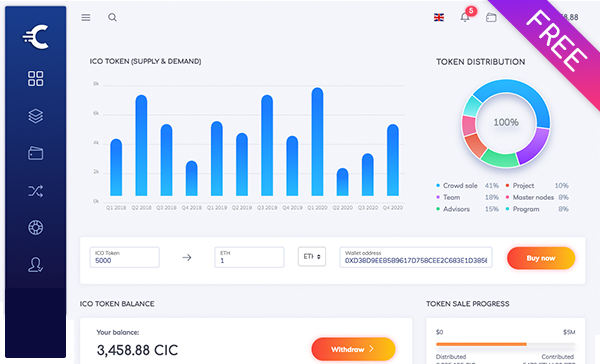
Task: Open the layers stack sidebar icon
Action: (36, 116)
